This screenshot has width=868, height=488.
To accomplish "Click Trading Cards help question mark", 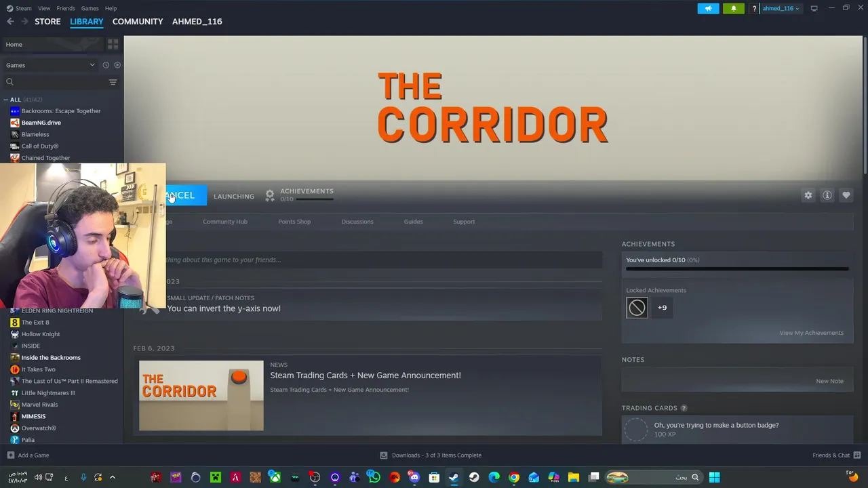I will click(x=684, y=408).
